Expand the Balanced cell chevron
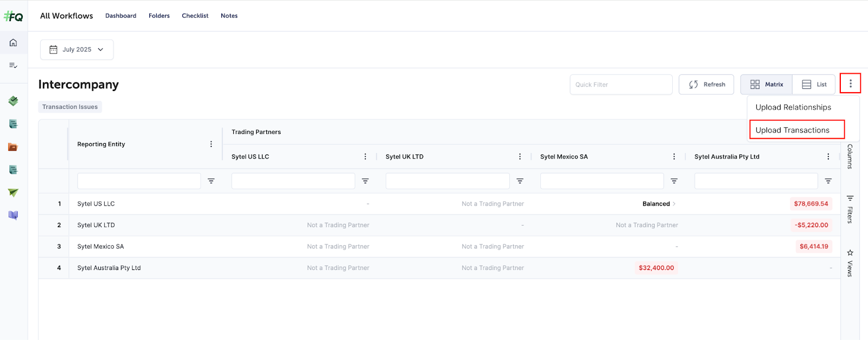Image resolution: width=868 pixels, height=340 pixels. (674, 204)
